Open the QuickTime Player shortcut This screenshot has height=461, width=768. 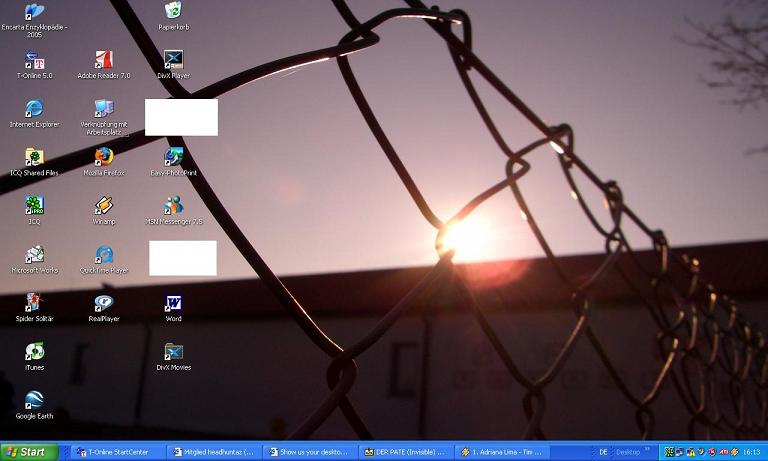(104, 255)
